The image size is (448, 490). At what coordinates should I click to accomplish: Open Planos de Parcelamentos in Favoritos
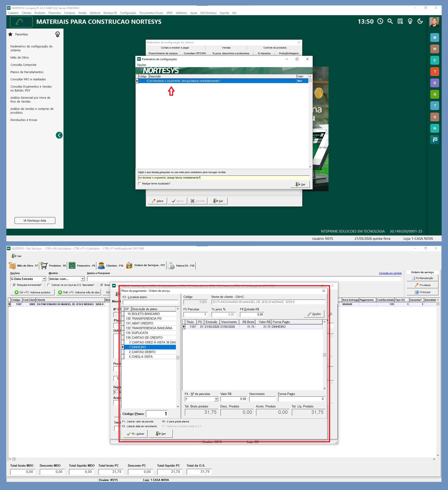27,72
